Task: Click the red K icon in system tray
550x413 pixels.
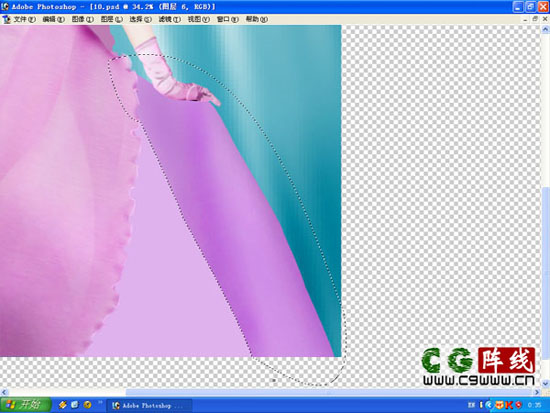Action: point(509,405)
